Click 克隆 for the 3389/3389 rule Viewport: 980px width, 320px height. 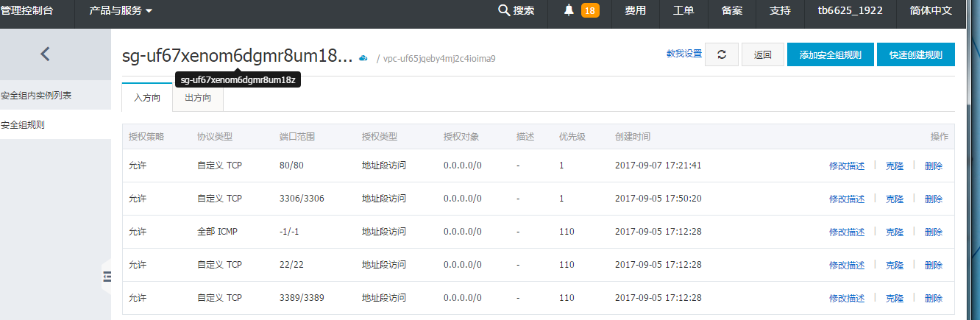coord(895,298)
